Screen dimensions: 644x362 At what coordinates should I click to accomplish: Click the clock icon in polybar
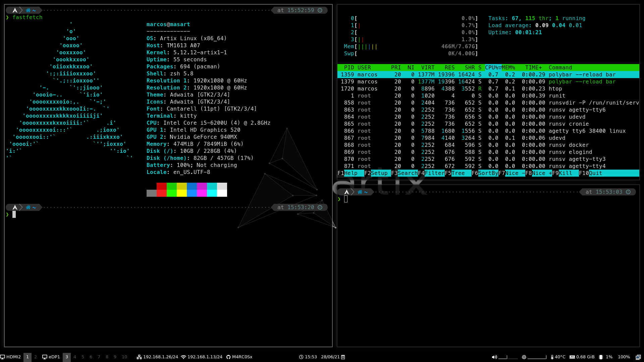coord(301,357)
